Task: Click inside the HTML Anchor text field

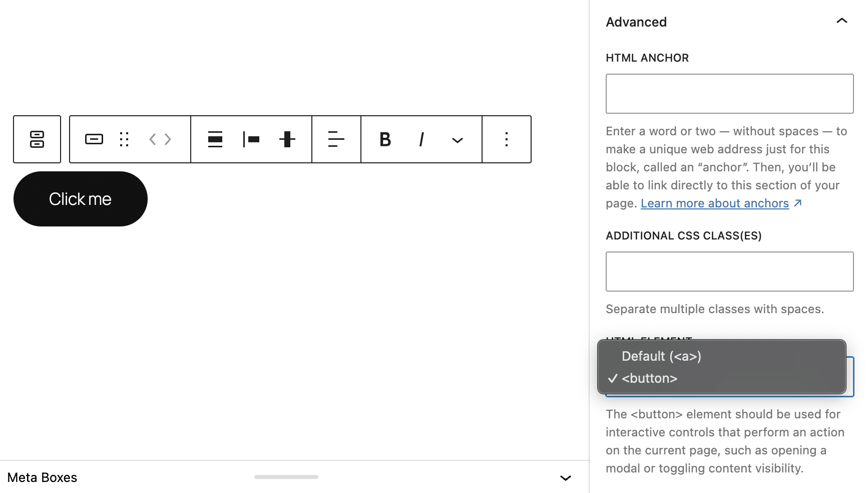Action: [729, 93]
